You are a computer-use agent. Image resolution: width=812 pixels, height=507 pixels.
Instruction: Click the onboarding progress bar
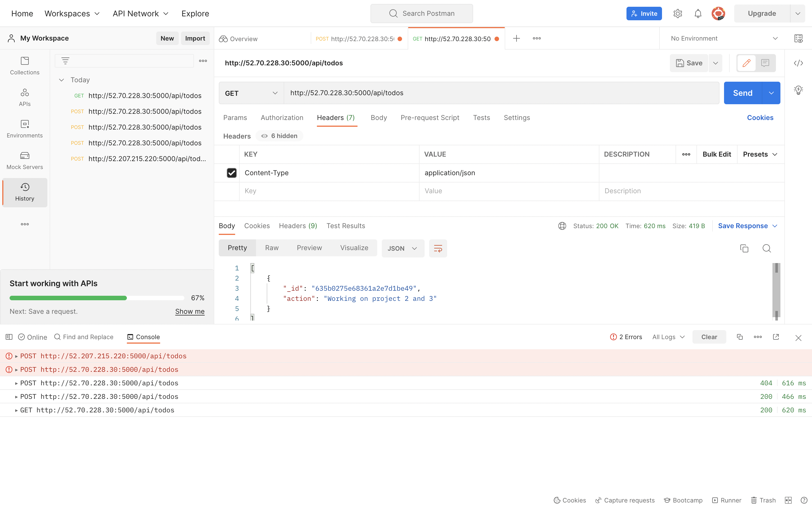click(97, 298)
